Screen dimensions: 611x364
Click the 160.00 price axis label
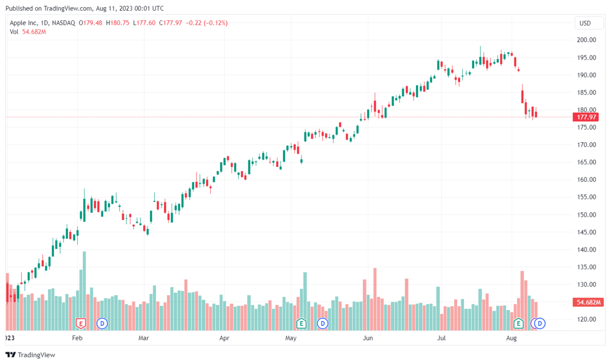(x=587, y=180)
